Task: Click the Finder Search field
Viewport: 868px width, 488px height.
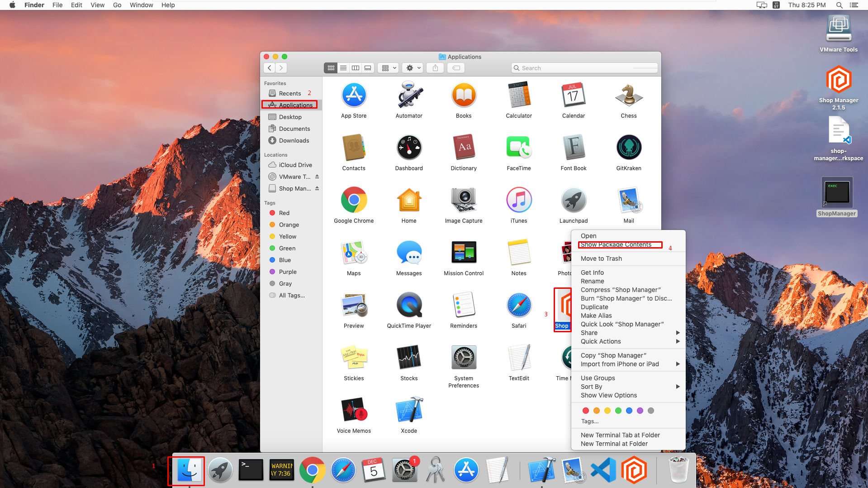Action: [x=584, y=68]
